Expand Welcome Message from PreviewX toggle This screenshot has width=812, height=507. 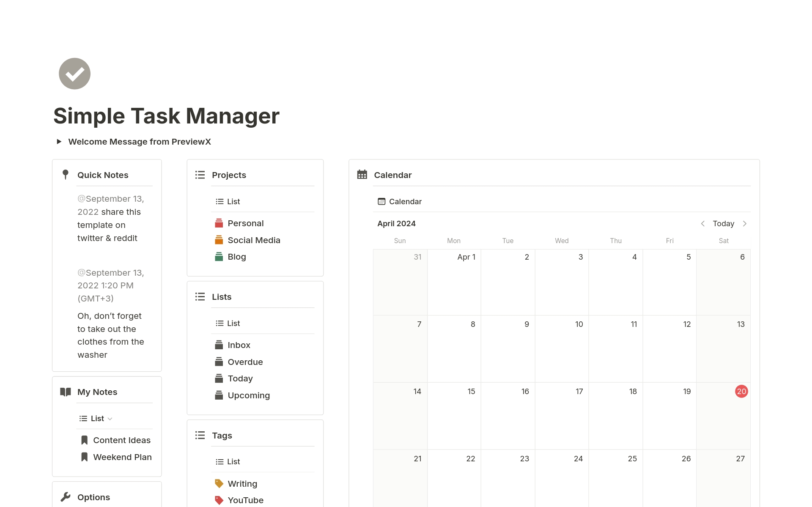pos(59,142)
